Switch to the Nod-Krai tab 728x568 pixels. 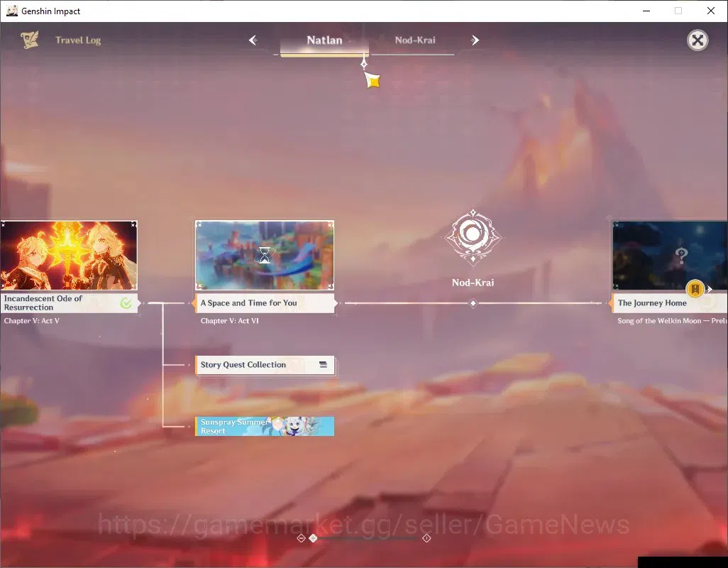(x=415, y=40)
